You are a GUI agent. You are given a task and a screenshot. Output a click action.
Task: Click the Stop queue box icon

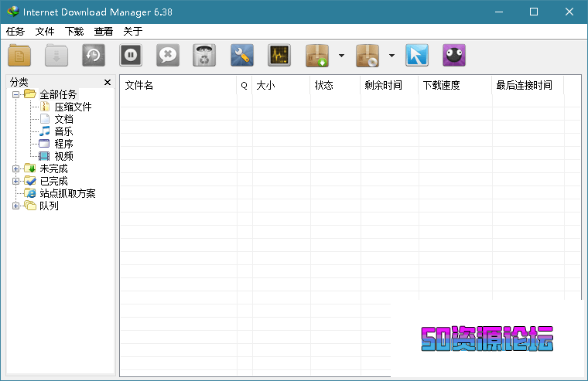(367, 56)
